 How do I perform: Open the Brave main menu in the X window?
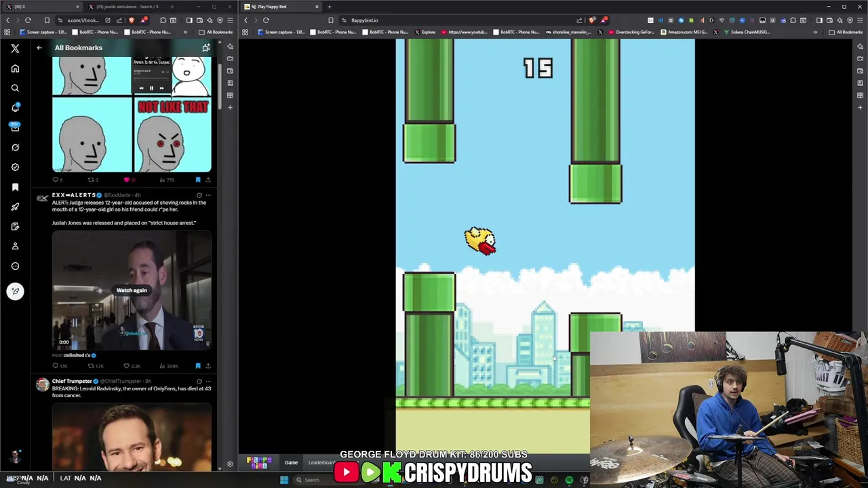[x=229, y=20]
